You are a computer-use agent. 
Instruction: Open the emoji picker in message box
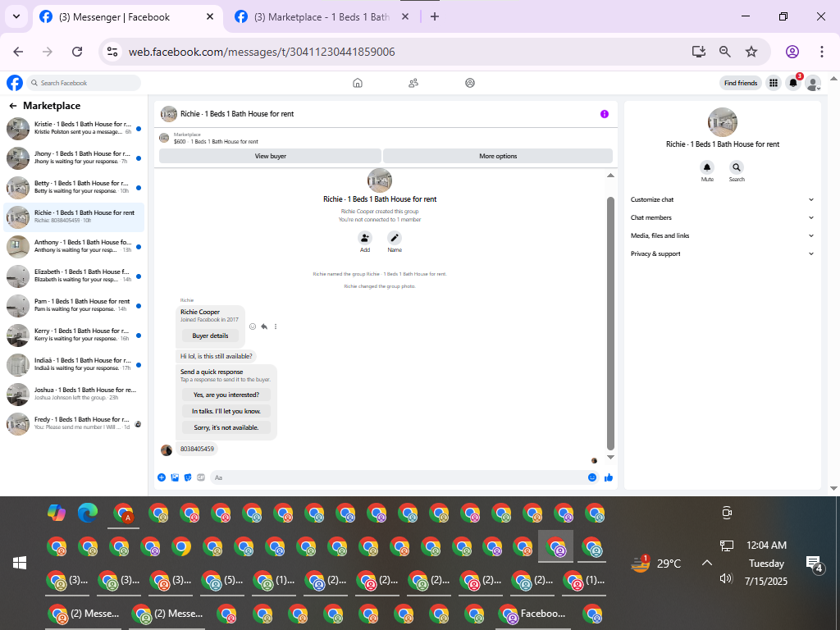(x=592, y=477)
